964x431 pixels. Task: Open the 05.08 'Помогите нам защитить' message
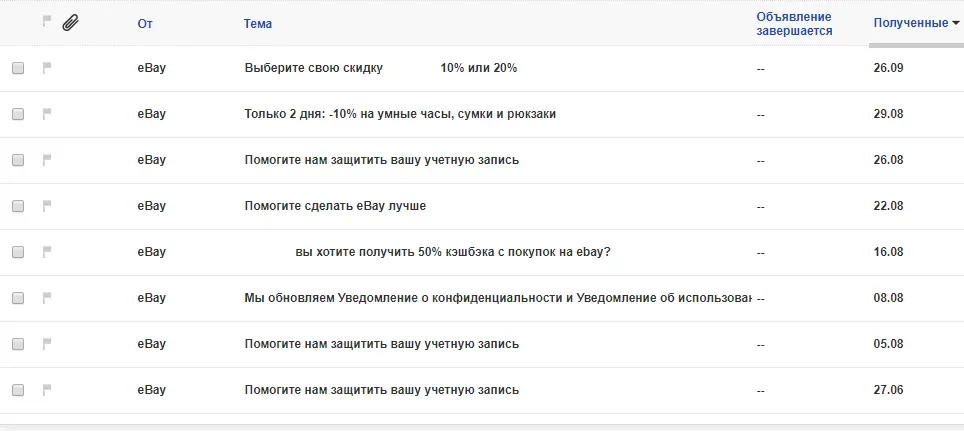coord(382,344)
